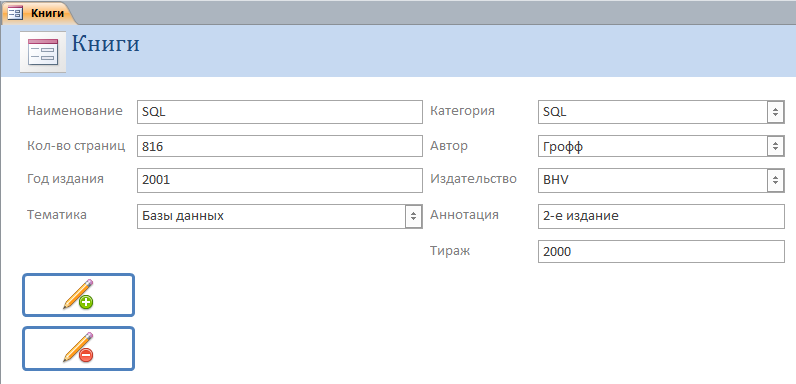Click the Аннотация field with 2-е издание
This screenshot has width=796, height=384.
pyautogui.click(x=661, y=216)
